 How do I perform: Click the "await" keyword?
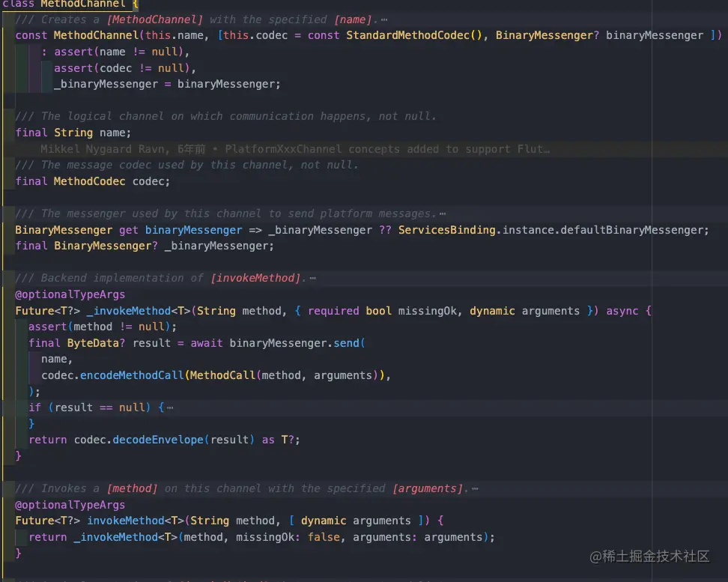pos(207,343)
